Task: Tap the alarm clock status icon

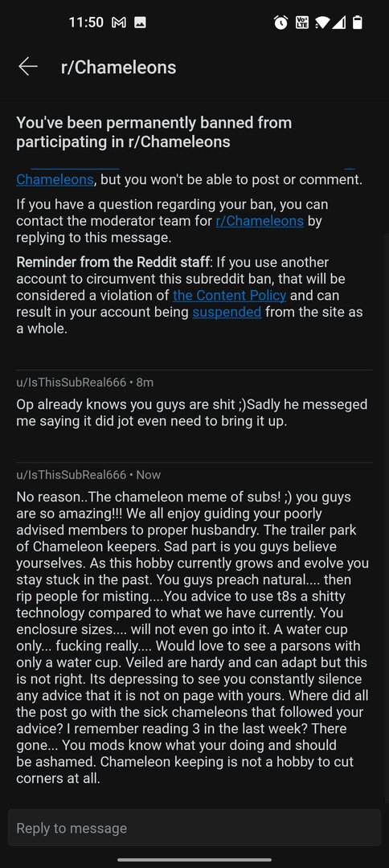Action: tap(281, 23)
